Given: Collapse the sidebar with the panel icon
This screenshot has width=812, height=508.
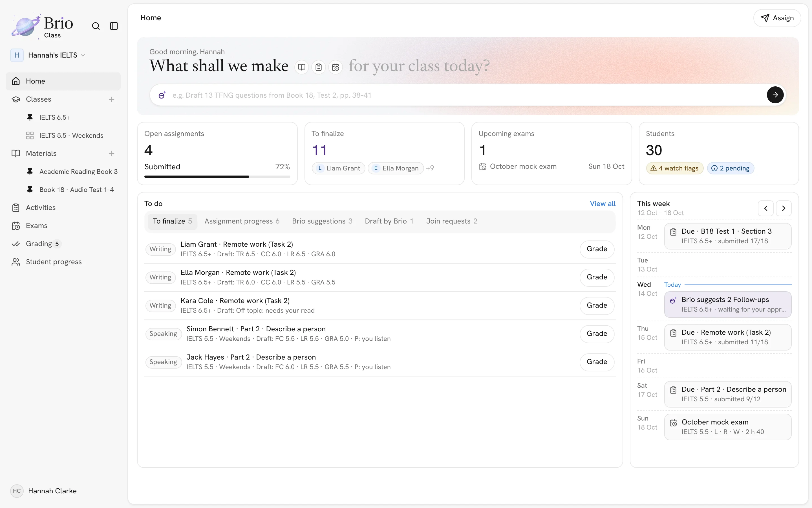Looking at the screenshot, I should click(x=114, y=26).
